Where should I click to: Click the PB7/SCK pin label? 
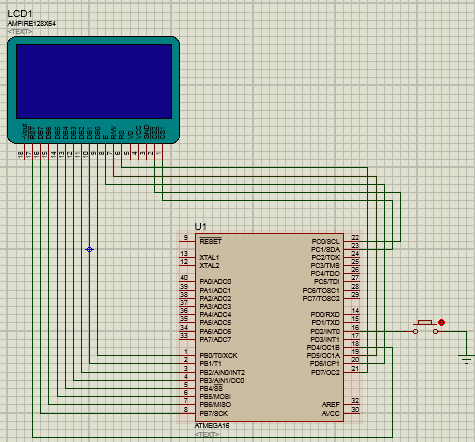point(214,414)
